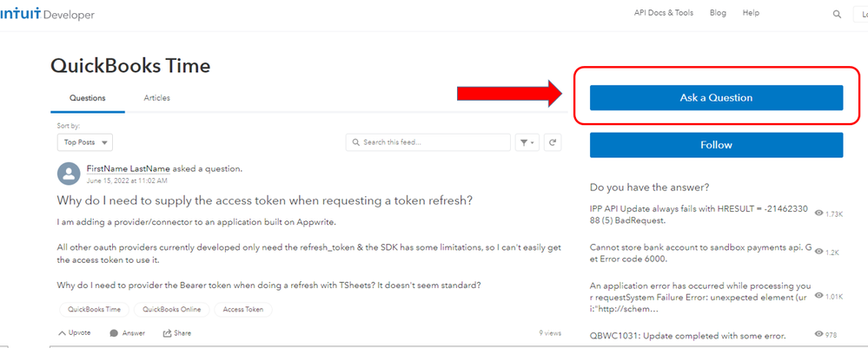Open the site search magnifier icon

pyautogui.click(x=837, y=15)
